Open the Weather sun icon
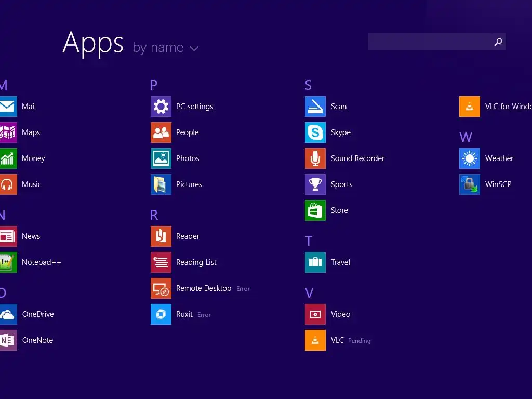Image resolution: width=532 pixels, height=399 pixels. pyautogui.click(x=470, y=158)
